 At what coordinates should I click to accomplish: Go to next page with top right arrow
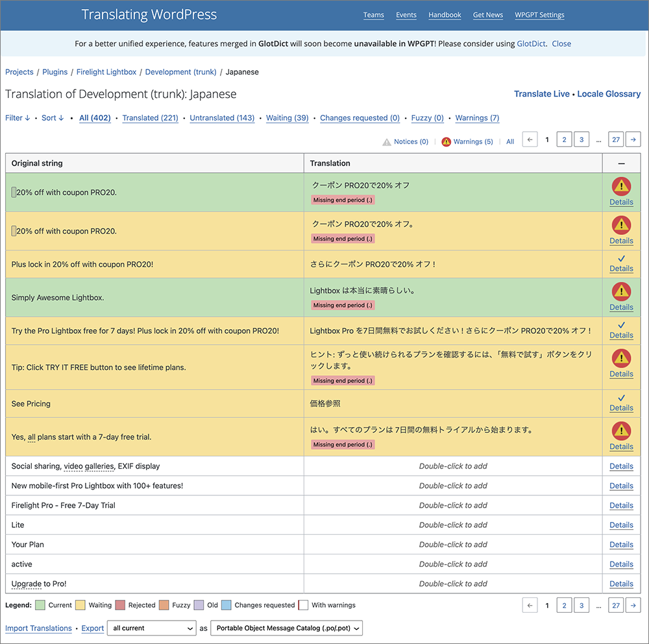tap(633, 140)
